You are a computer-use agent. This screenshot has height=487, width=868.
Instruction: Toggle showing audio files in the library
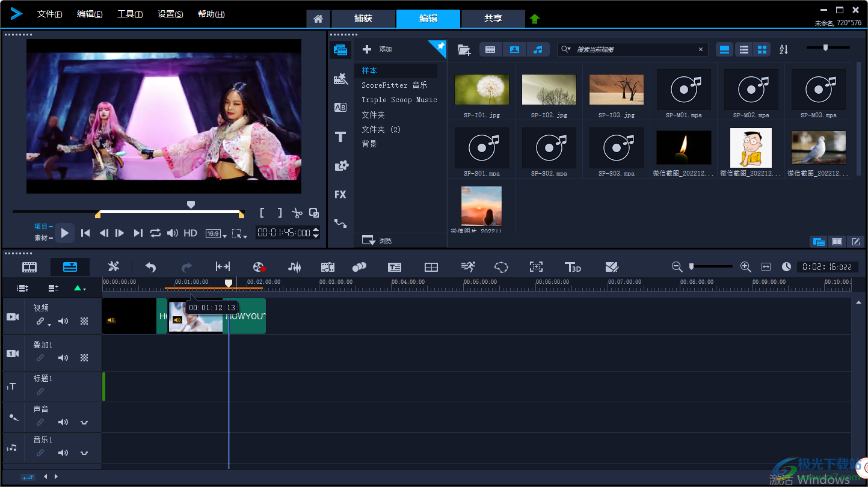[538, 50]
